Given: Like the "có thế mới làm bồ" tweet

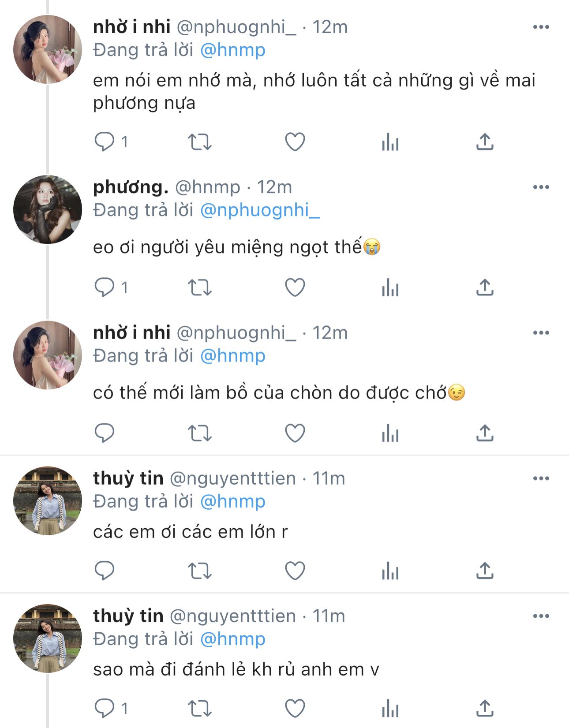Looking at the screenshot, I should tap(295, 433).
